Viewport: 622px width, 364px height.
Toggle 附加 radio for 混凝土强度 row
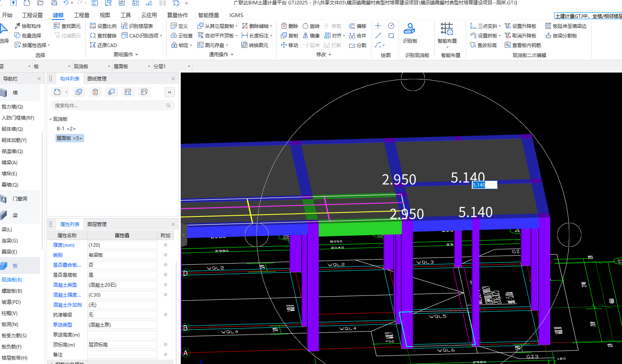coord(166,295)
